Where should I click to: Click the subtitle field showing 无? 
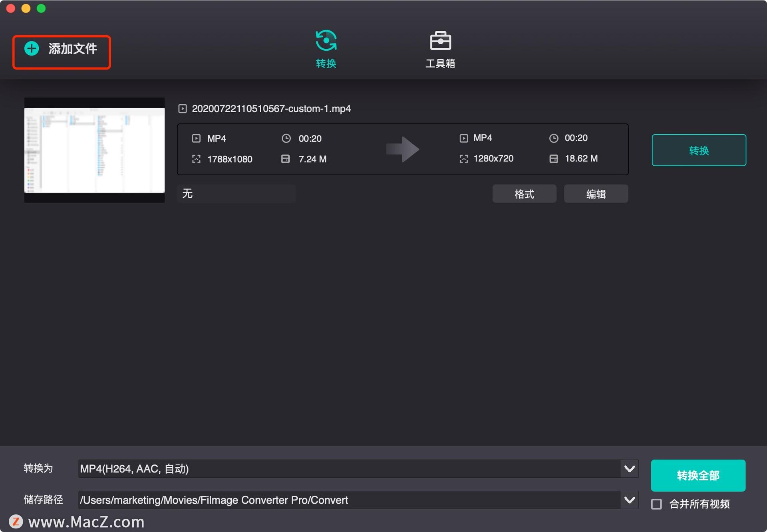[x=236, y=194]
